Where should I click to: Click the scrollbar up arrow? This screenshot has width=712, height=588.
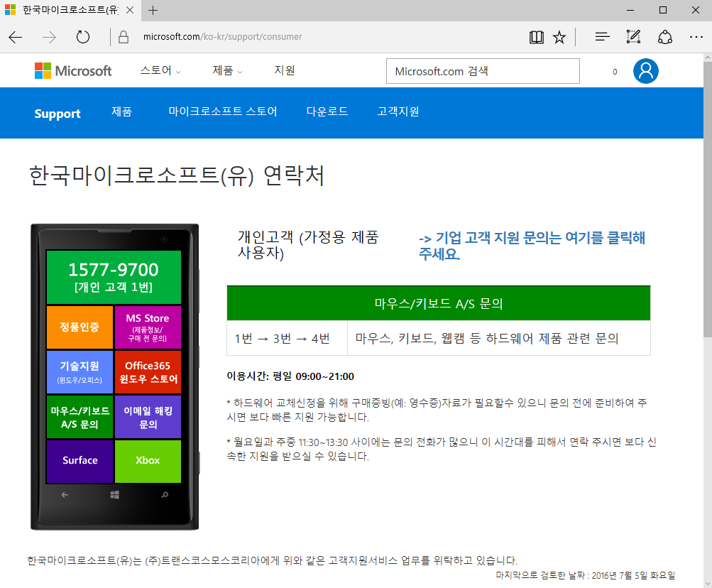click(708, 58)
